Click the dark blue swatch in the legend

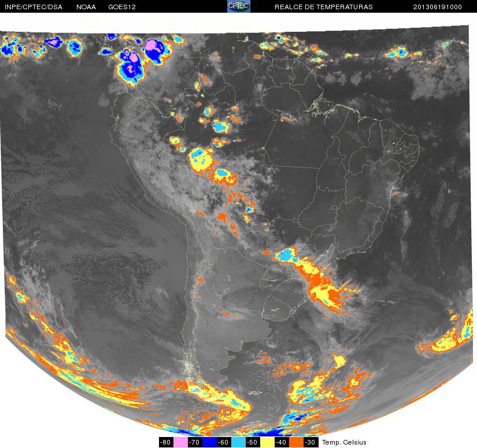(209, 442)
